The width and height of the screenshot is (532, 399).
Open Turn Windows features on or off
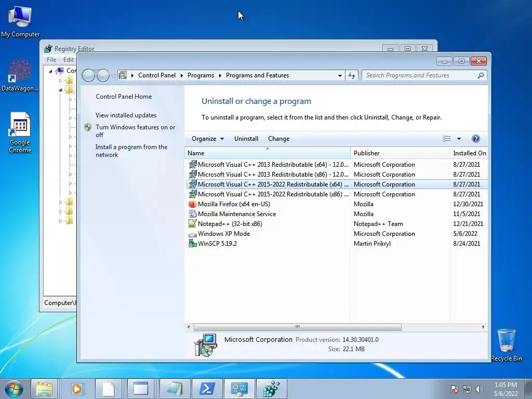point(135,131)
